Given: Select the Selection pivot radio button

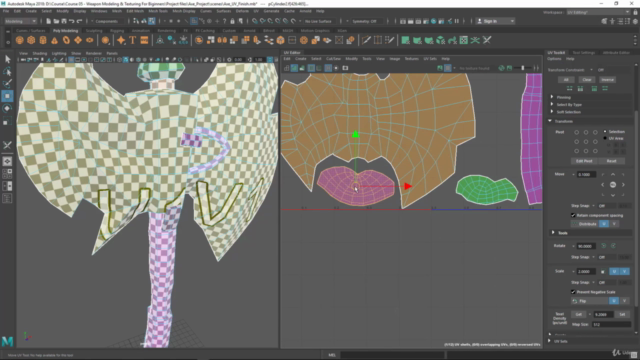Looking at the screenshot, I should [605, 132].
